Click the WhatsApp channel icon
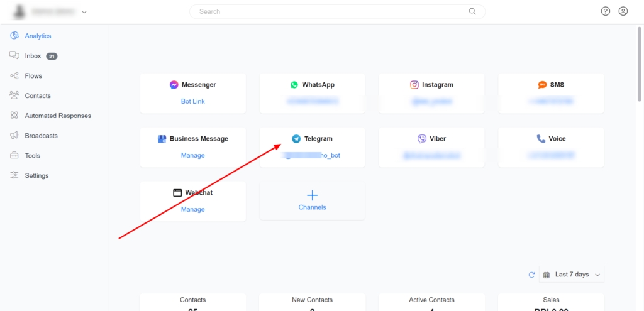The image size is (644, 311). click(294, 85)
